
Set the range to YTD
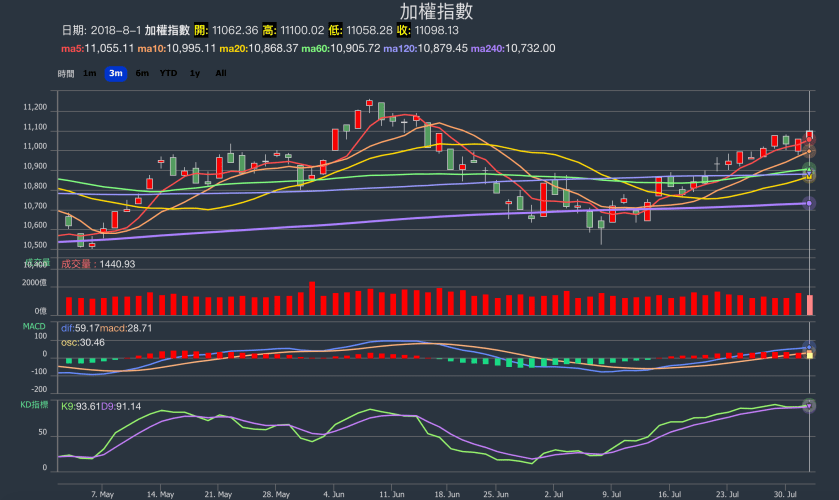[x=169, y=73]
